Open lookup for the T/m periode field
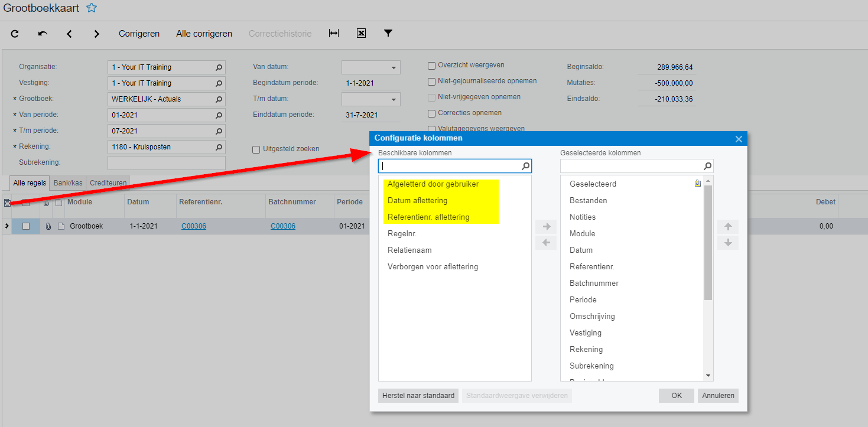868x427 pixels. (x=219, y=131)
